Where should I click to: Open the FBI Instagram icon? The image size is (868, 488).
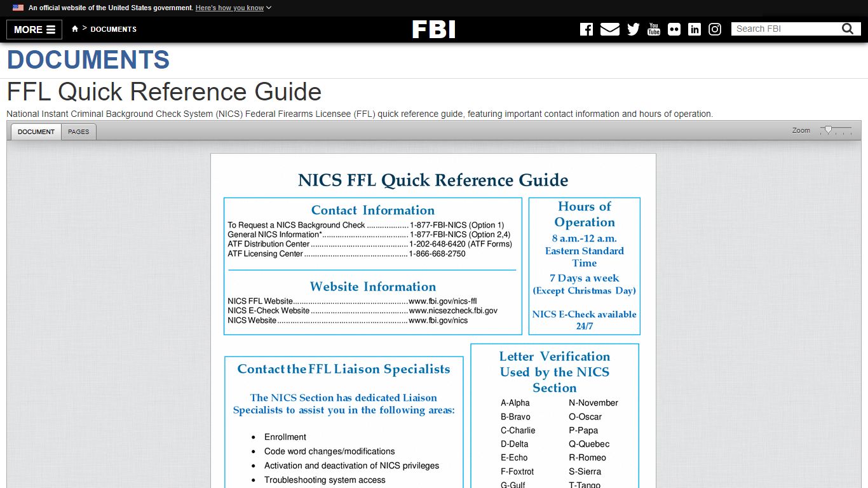(715, 29)
